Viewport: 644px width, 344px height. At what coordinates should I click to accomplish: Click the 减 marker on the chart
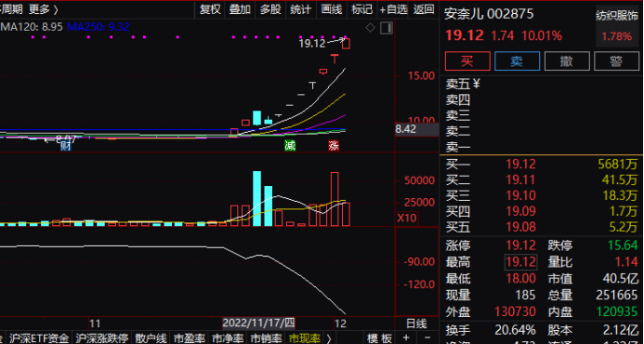tap(290, 145)
